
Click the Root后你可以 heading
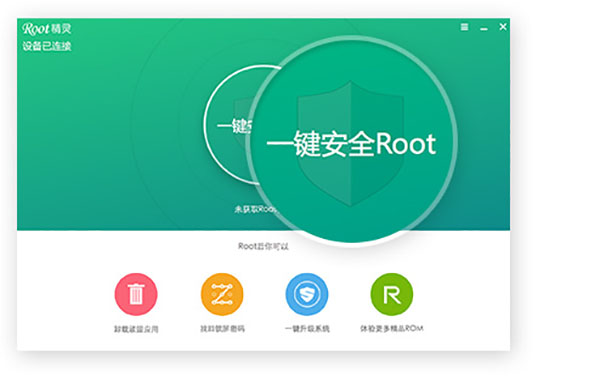coord(263,246)
